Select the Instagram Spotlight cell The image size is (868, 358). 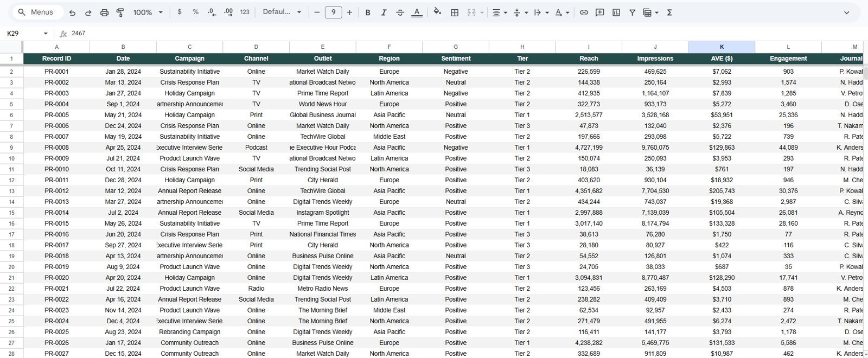coord(323,213)
